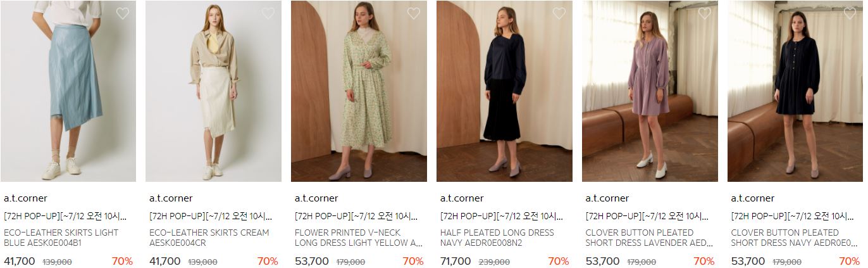Open HALF PLEATED LONG DRESS NAVY title

497,238
